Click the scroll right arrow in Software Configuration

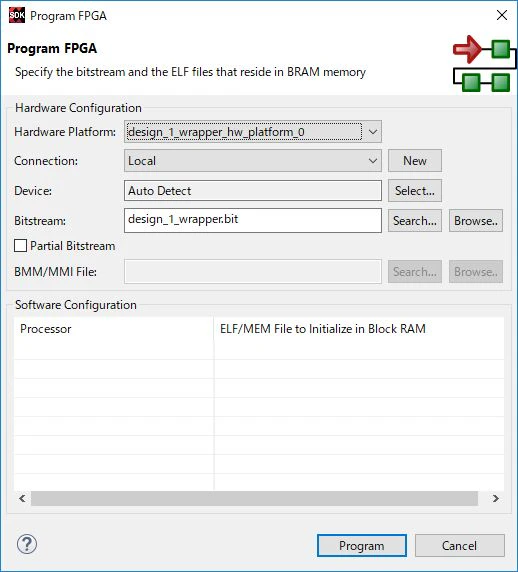click(x=495, y=498)
